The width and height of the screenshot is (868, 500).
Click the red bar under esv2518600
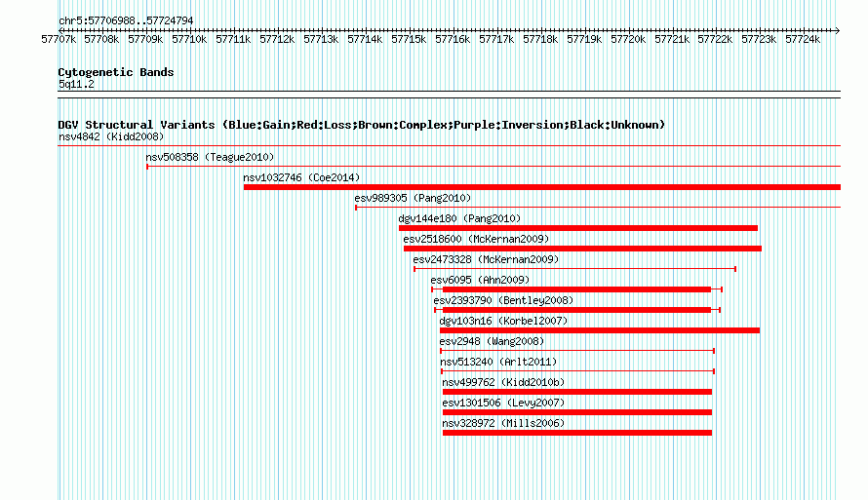582,249
